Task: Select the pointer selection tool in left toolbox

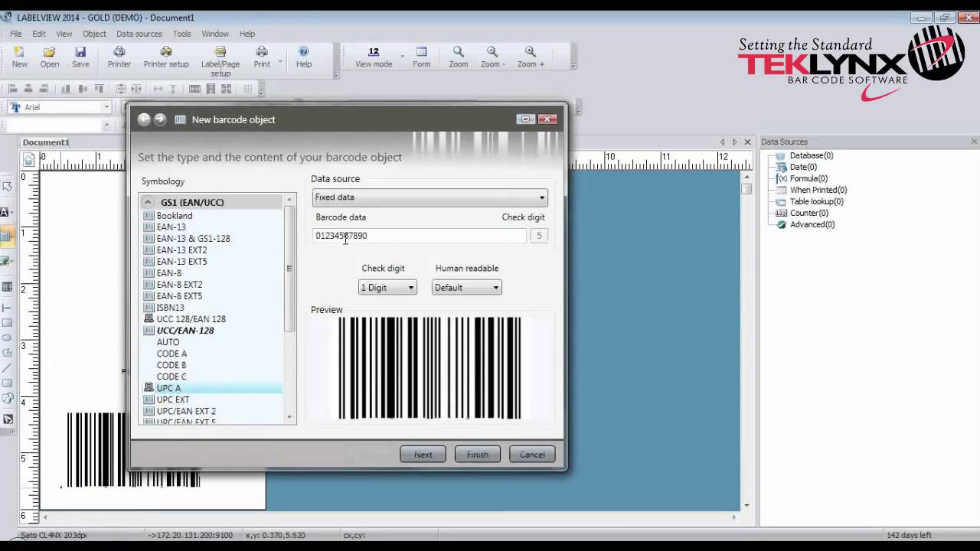Action: 7,186
